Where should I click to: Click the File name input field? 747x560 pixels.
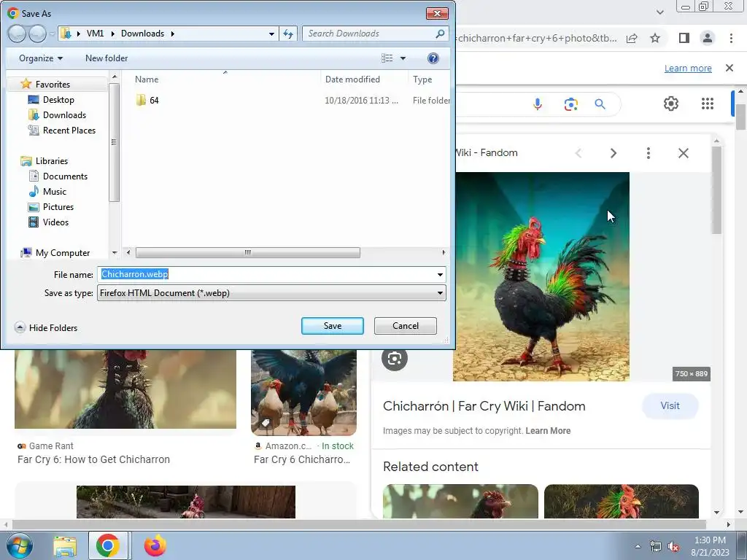[x=271, y=274]
